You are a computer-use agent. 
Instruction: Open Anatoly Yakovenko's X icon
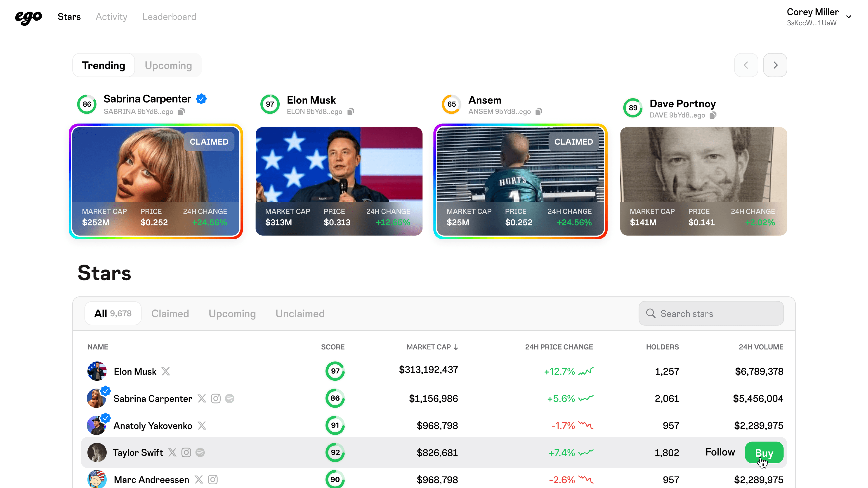[202, 426]
